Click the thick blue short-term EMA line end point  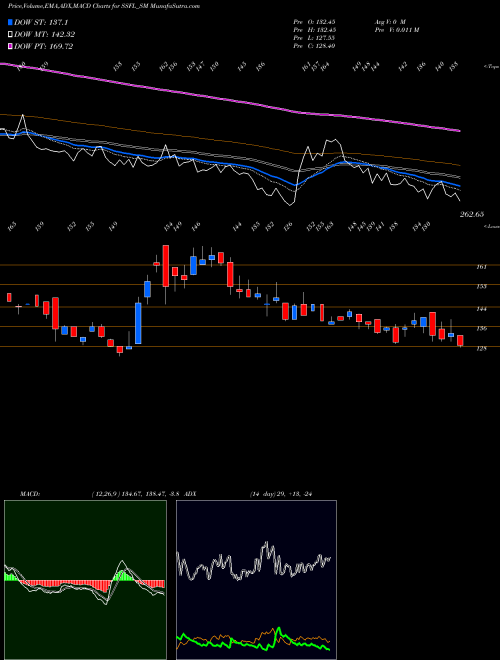coord(459,186)
